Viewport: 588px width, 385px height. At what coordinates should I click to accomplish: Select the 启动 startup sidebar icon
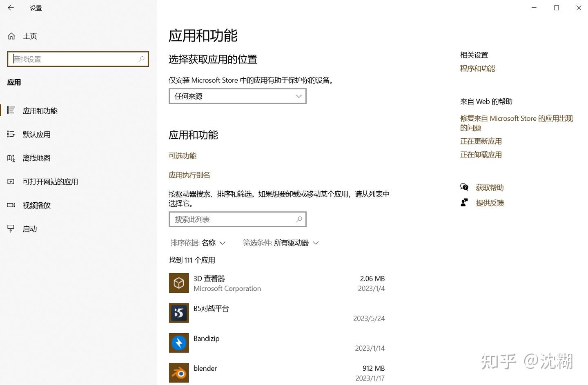[x=11, y=229]
